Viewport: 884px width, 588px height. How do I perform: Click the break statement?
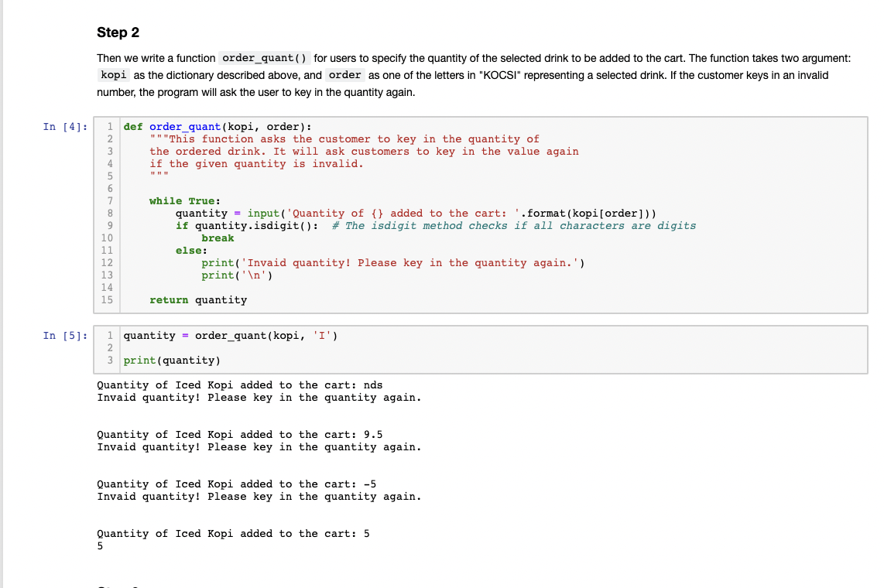[x=218, y=238]
